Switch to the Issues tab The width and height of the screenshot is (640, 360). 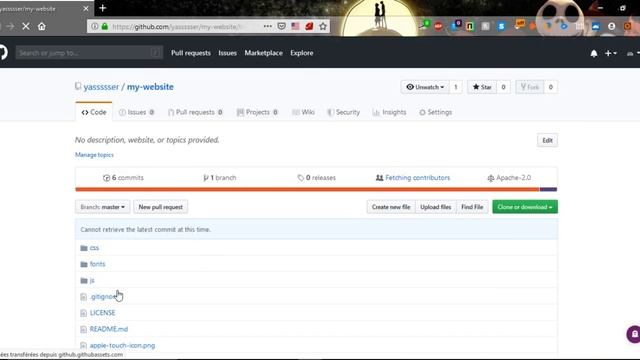point(136,112)
